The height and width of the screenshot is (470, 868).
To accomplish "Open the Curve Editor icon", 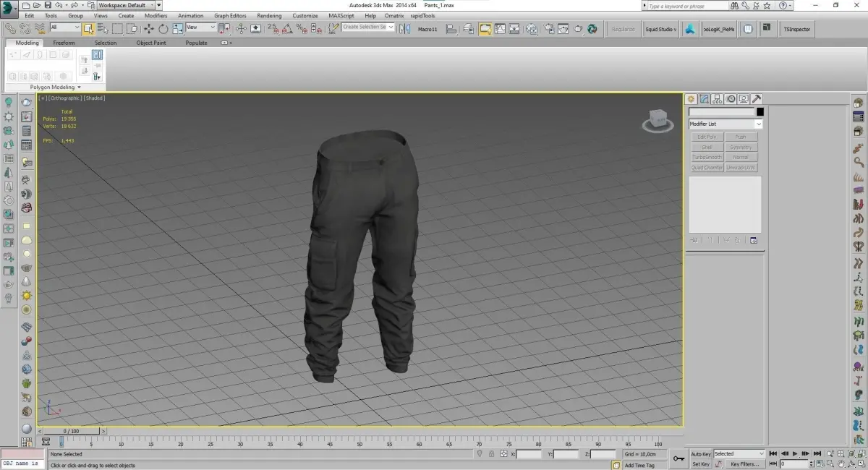I will [x=500, y=29].
